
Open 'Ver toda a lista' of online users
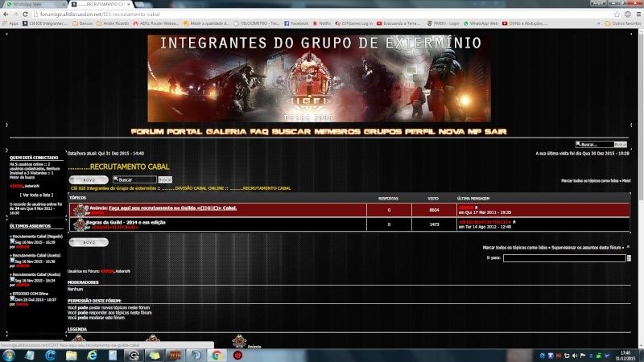(36, 195)
